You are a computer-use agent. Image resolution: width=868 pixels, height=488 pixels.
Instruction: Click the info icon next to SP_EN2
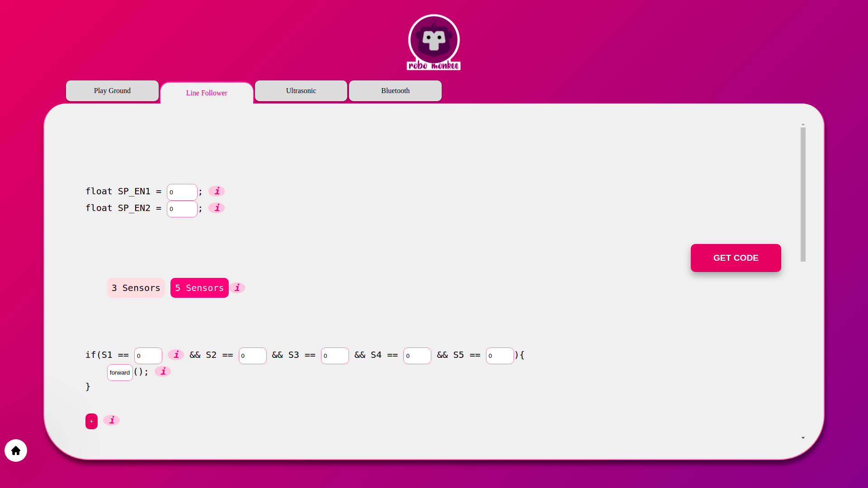[217, 208]
